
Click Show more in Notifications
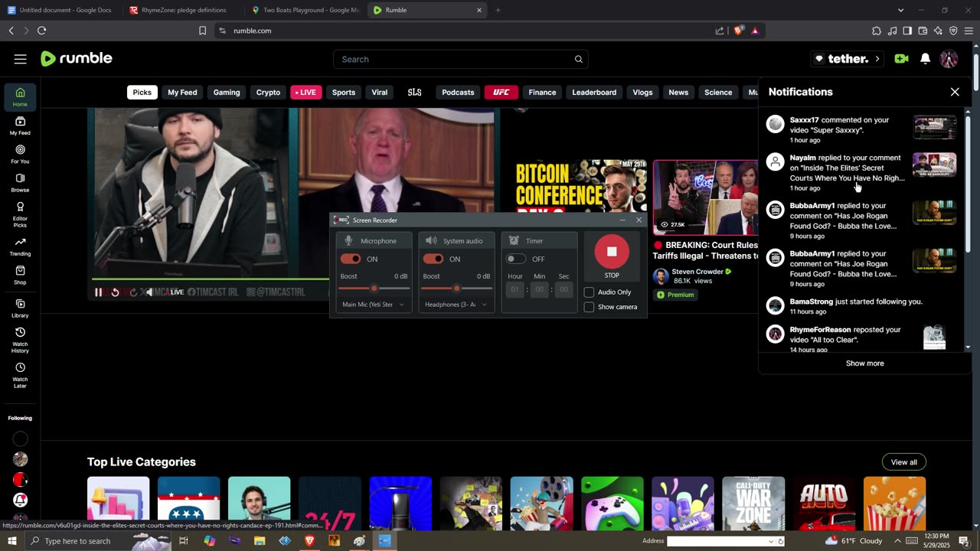tap(864, 364)
